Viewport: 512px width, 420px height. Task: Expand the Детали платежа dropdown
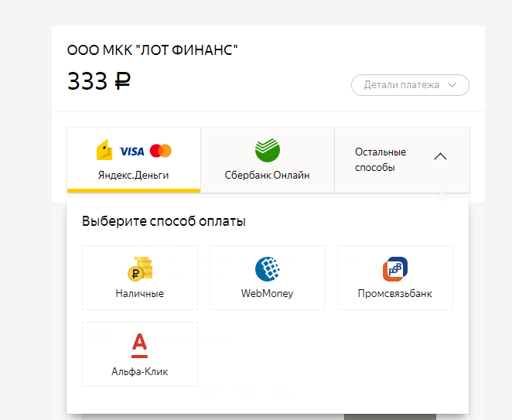410,85
